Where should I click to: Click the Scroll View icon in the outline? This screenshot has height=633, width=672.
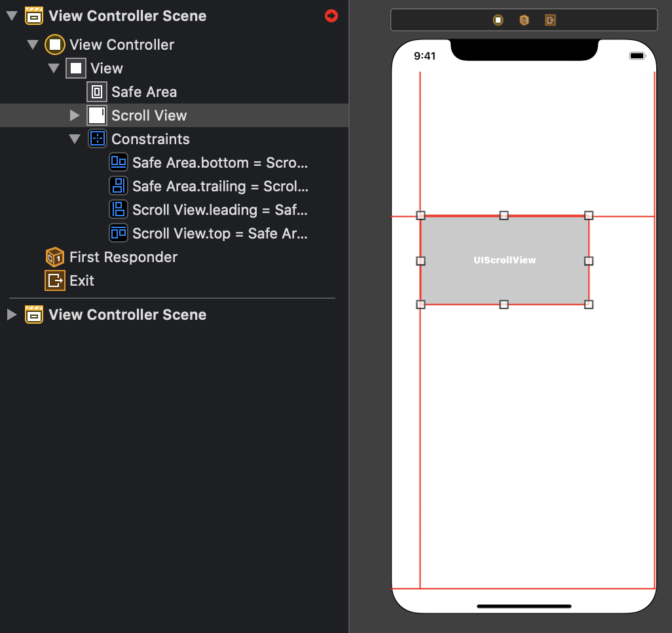[97, 115]
